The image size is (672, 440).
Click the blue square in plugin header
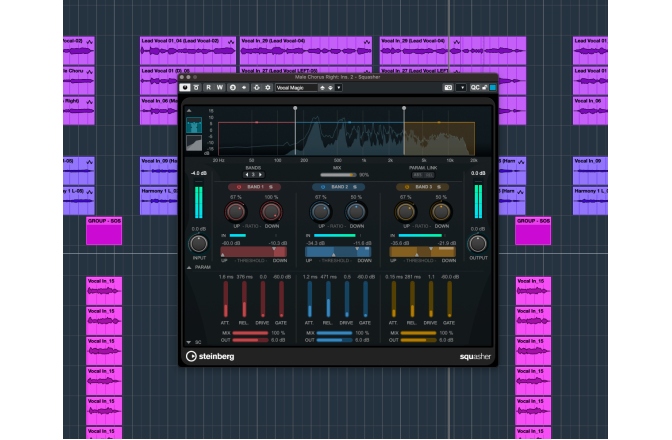(x=493, y=87)
